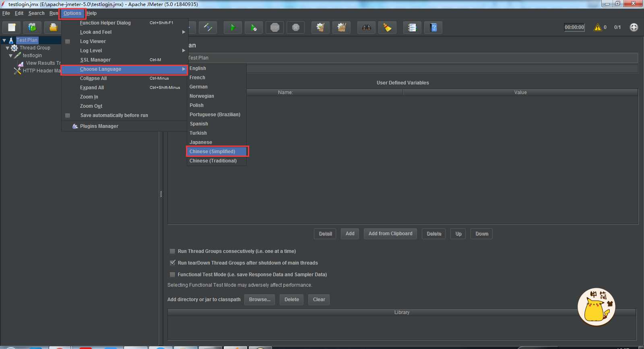644x349 pixels.
Task: Select the testlogin sampler dropper icon
Action: click(x=18, y=55)
